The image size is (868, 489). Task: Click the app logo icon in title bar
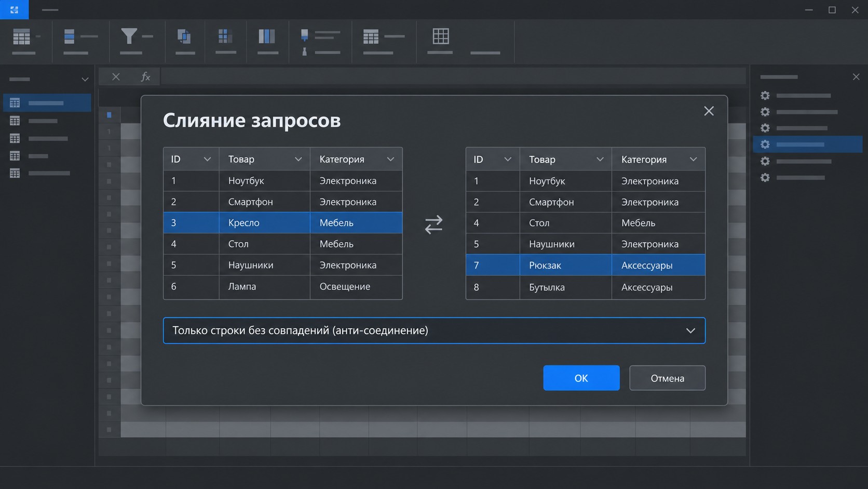point(14,9)
